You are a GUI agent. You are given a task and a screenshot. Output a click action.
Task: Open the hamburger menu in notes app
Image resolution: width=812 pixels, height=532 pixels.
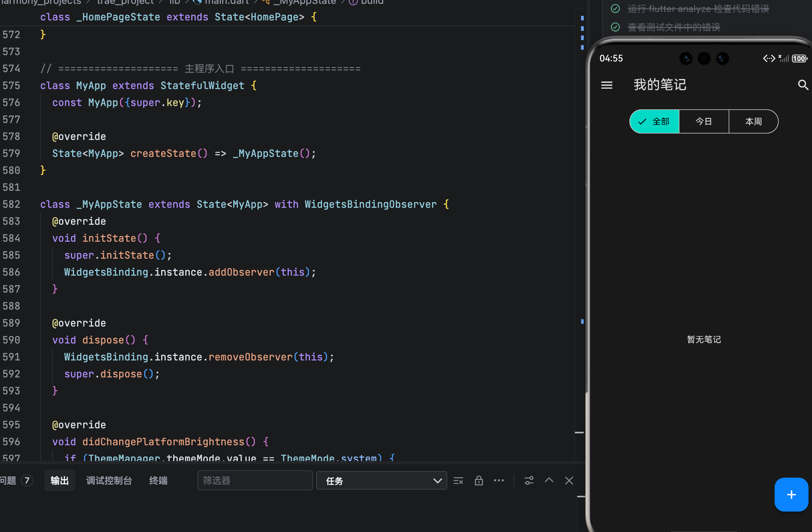606,85
